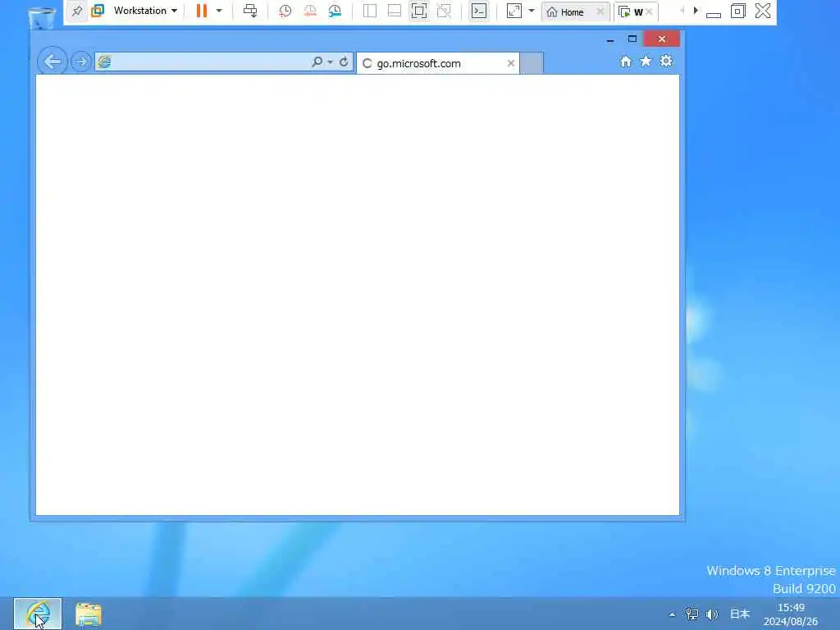Expand the power options dropdown arrow
The height and width of the screenshot is (630, 840).
point(218,11)
